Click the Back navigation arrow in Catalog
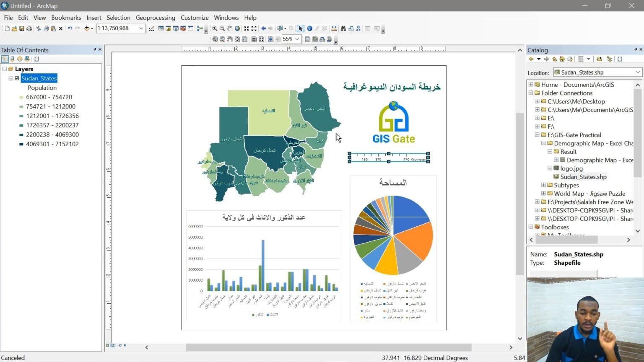 pos(531,59)
